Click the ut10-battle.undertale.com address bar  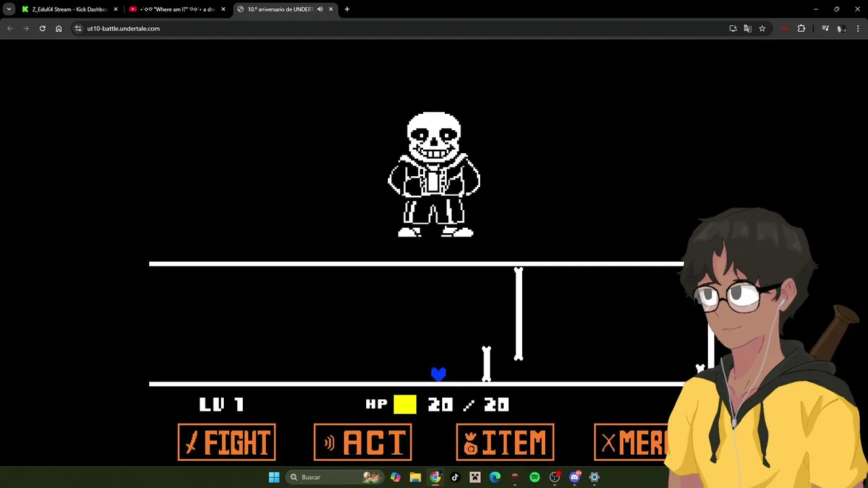click(400, 28)
